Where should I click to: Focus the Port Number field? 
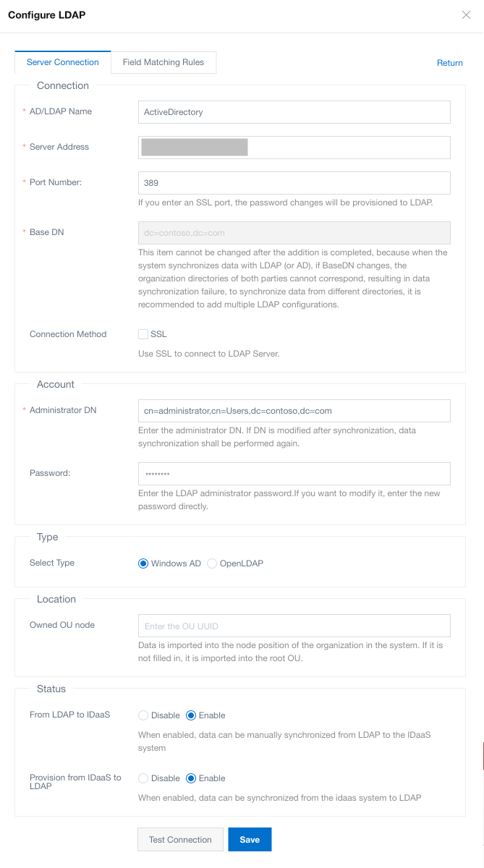294,183
